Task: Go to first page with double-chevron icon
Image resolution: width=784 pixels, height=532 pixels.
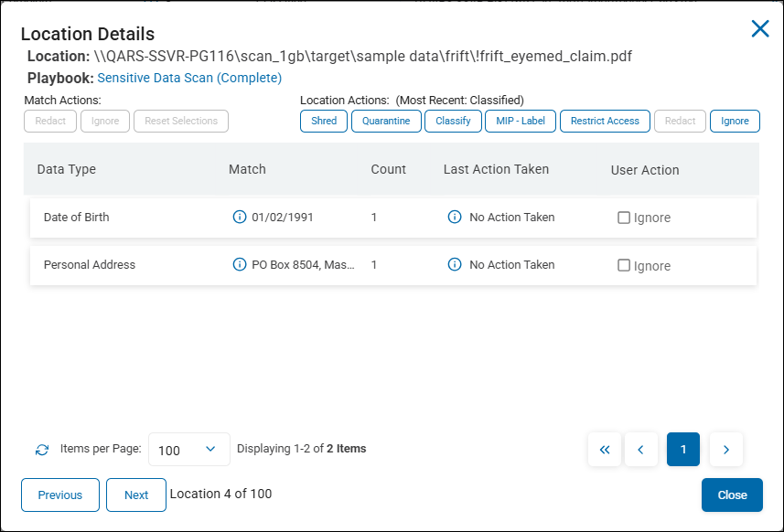Action: [x=605, y=450]
